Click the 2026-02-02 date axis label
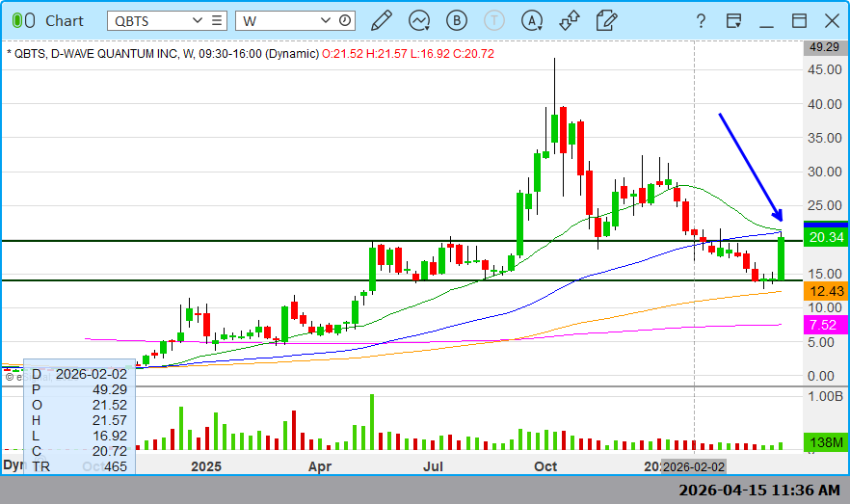Viewport: 850px width, 504px height. (694, 466)
